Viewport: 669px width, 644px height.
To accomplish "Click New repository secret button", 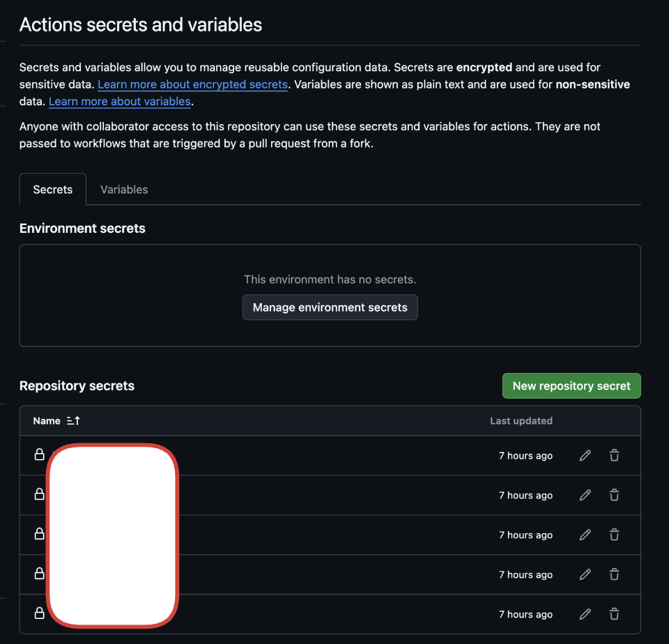I will point(571,386).
